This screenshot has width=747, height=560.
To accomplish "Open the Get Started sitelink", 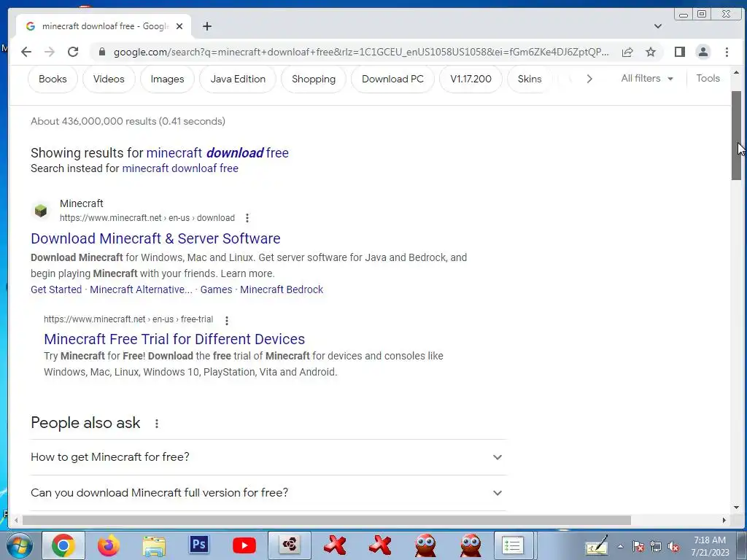I will [56, 289].
